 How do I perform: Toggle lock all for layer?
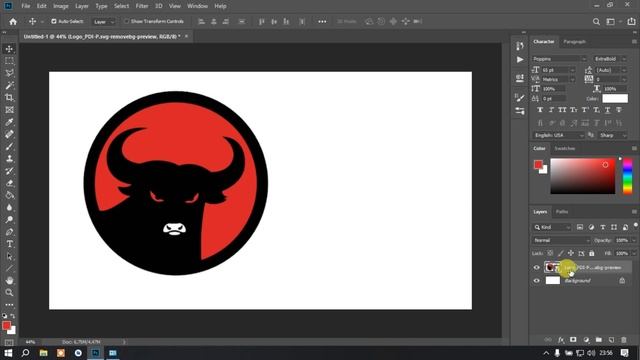click(591, 253)
